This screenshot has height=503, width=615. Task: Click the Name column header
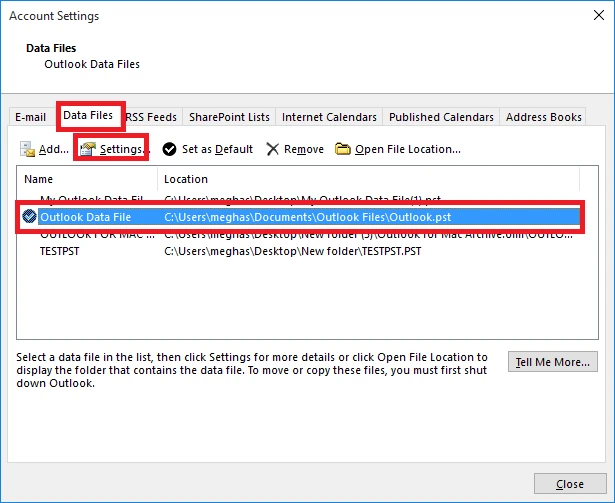[40, 179]
